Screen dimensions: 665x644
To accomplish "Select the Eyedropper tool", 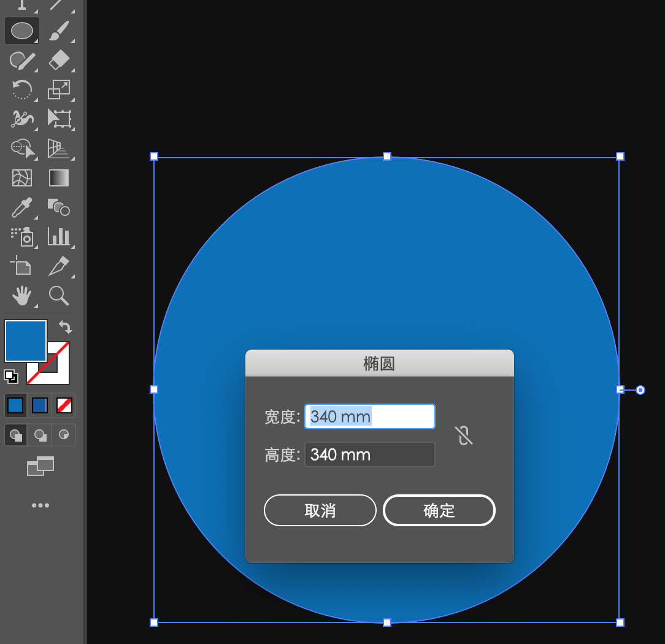I will pyautogui.click(x=21, y=208).
